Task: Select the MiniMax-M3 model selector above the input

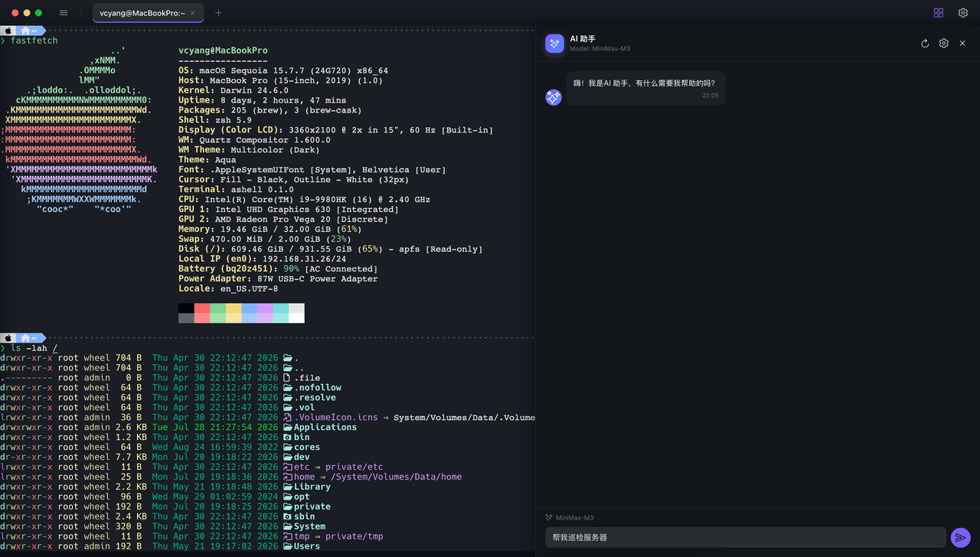Action: pyautogui.click(x=569, y=518)
